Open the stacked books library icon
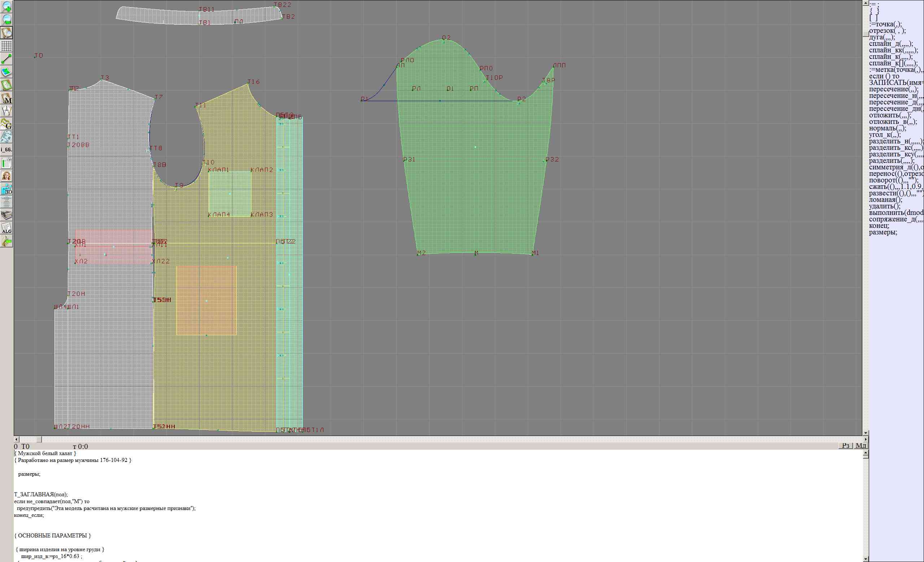 [6, 215]
